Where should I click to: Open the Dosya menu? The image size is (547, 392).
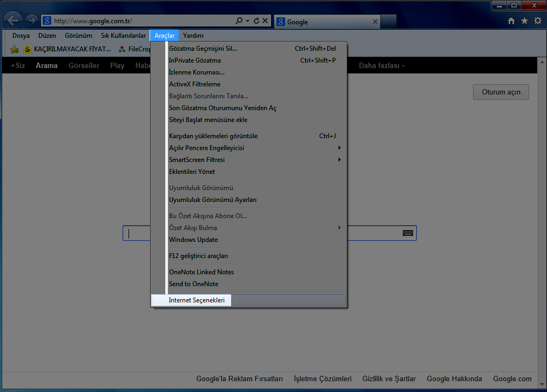[x=21, y=36]
